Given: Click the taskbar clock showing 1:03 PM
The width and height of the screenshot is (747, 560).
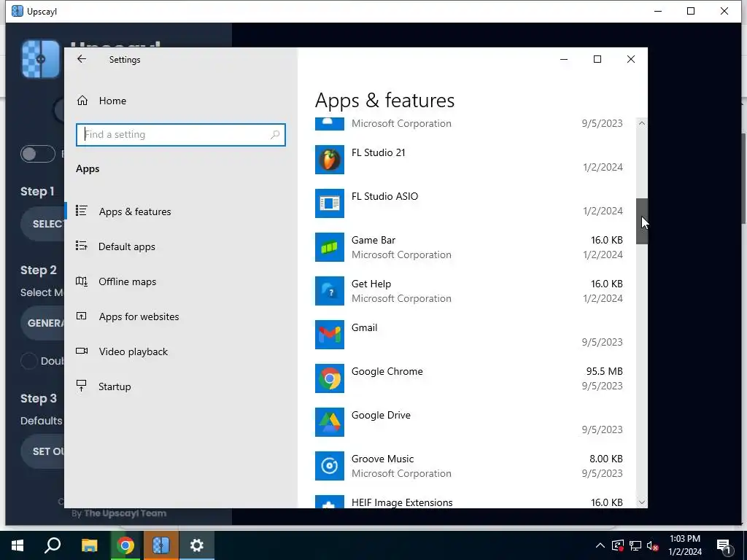Looking at the screenshot, I should point(685,545).
